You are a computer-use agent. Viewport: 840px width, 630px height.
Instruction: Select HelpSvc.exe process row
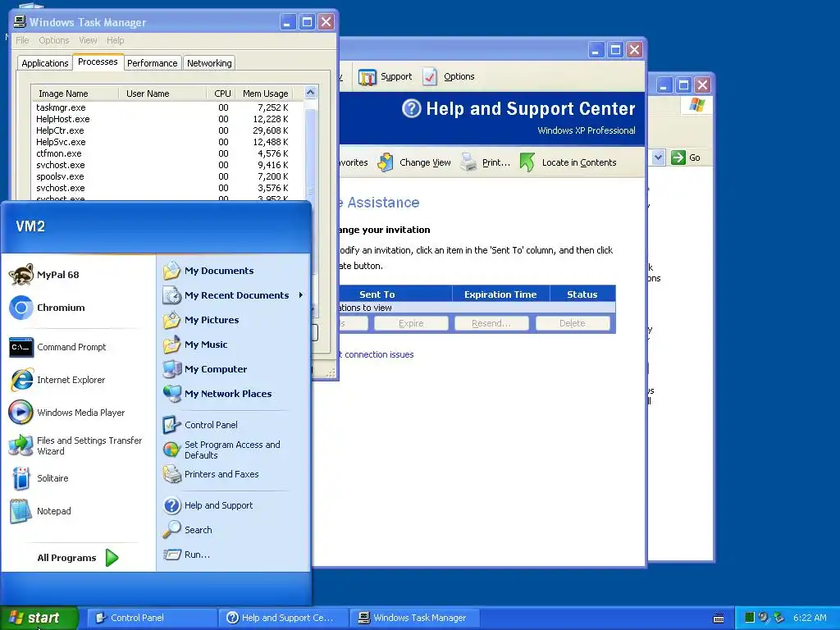pyautogui.click(x=163, y=142)
